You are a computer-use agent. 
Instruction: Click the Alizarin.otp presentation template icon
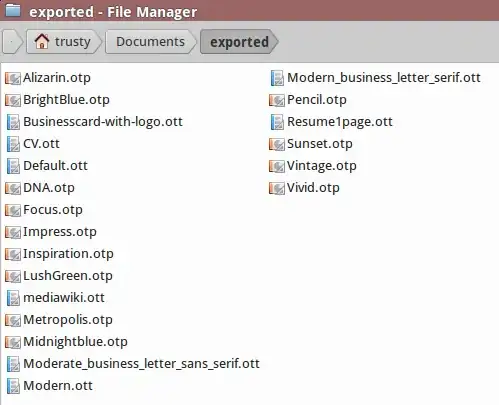click(x=13, y=78)
